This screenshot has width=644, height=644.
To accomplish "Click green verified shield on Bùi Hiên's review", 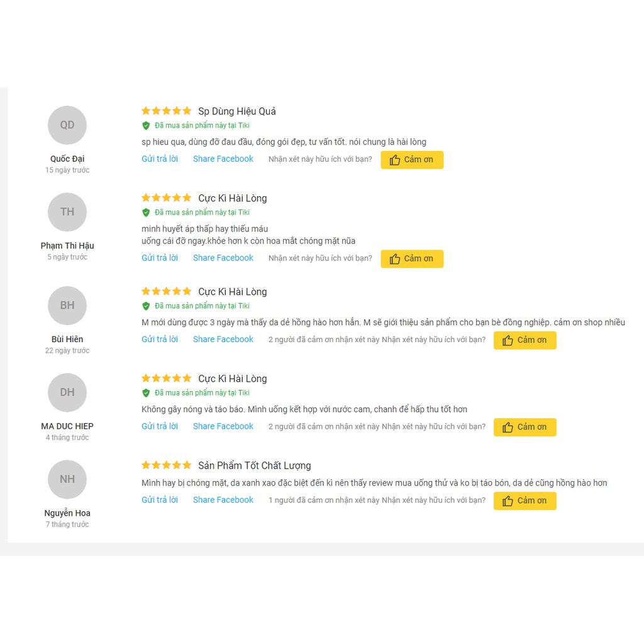I will click(x=146, y=306).
